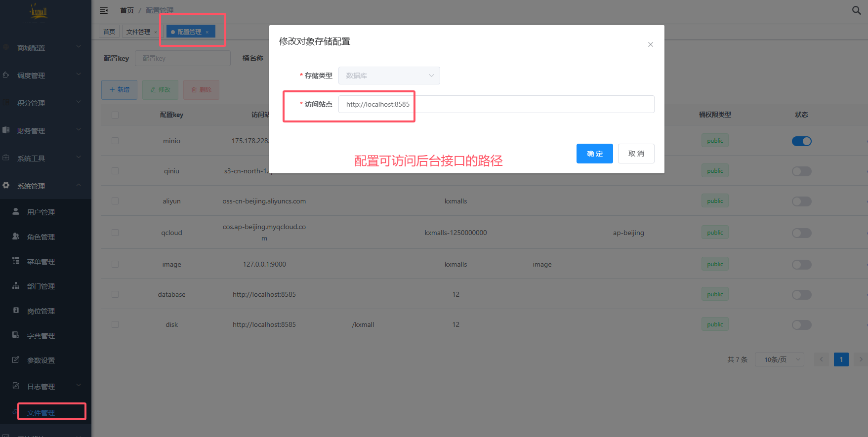Click the sidebar collapse hamburger icon
Viewport: 868px width, 437px height.
pyautogui.click(x=104, y=10)
